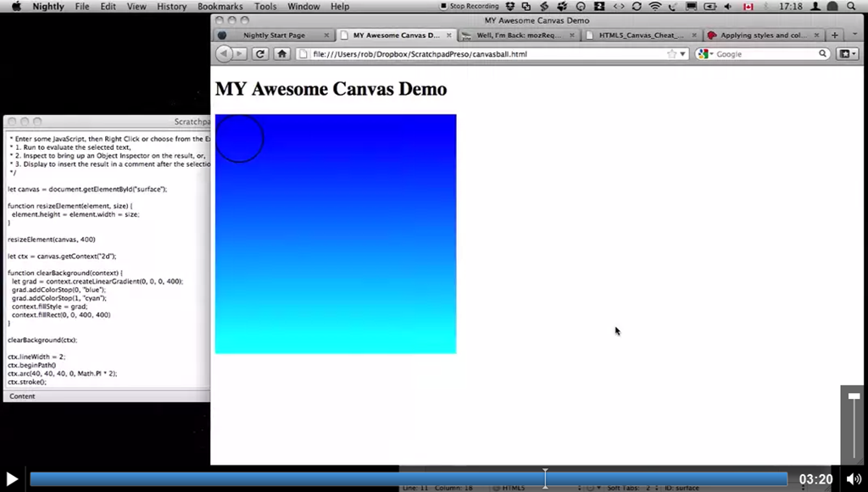The height and width of the screenshot is (492, 868).
Task: Switch to the Nightly Start Page tab
Action: click(x=273, y=36)
